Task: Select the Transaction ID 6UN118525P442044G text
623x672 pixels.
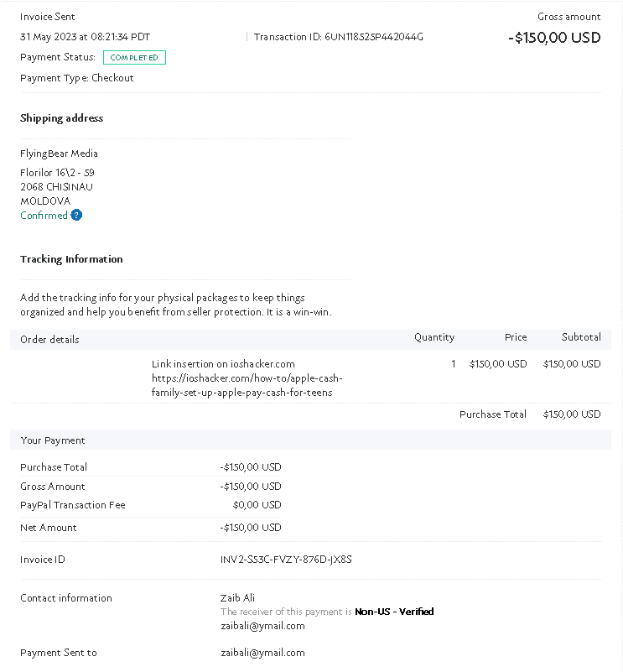Action: coord(339,37)
